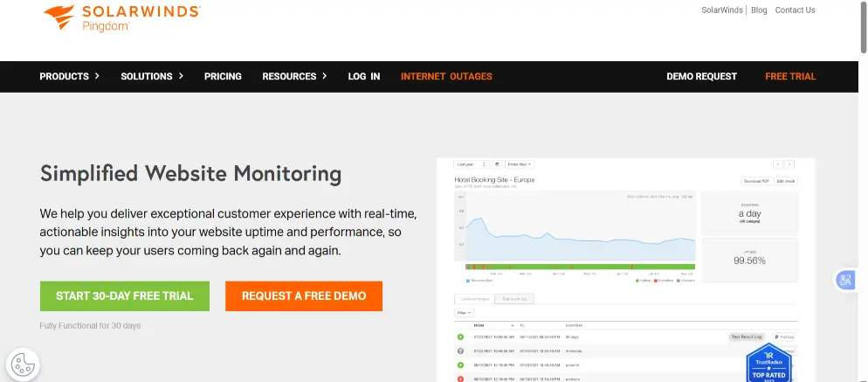
Task: Open the Contact Us link
Action: [x=795, y=10]
